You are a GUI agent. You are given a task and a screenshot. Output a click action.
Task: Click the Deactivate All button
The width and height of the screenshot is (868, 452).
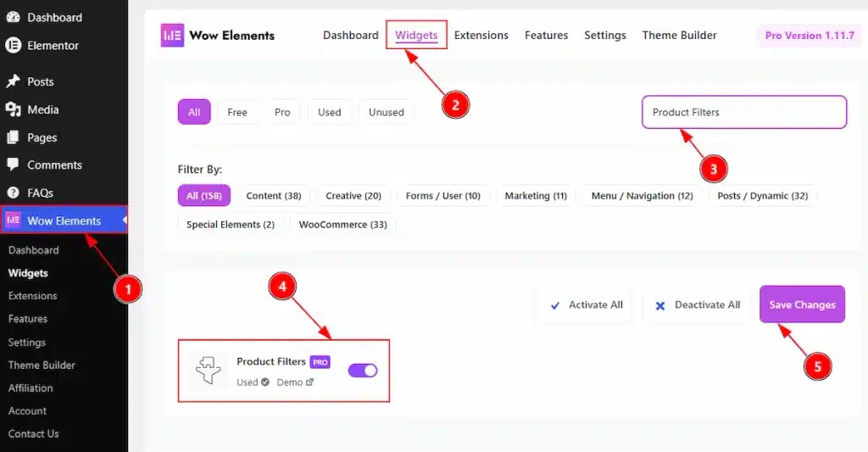698,304
